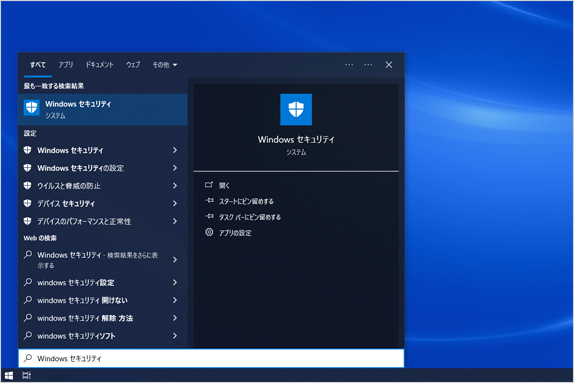Select デバイス セキュリティ result text
The width and height of the screenshot is (574, 383).
(66, 204)
